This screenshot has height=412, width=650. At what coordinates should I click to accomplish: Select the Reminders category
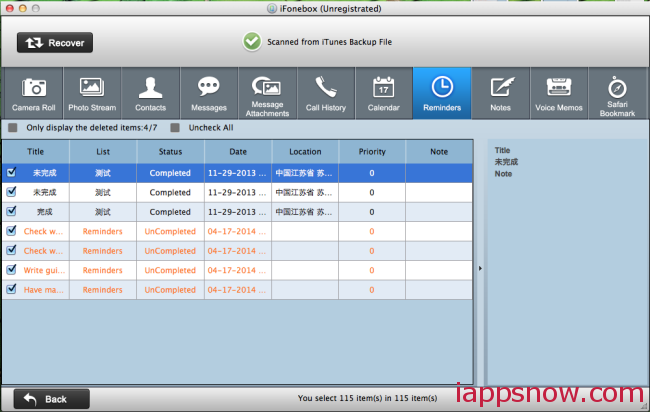coord(442,94)
